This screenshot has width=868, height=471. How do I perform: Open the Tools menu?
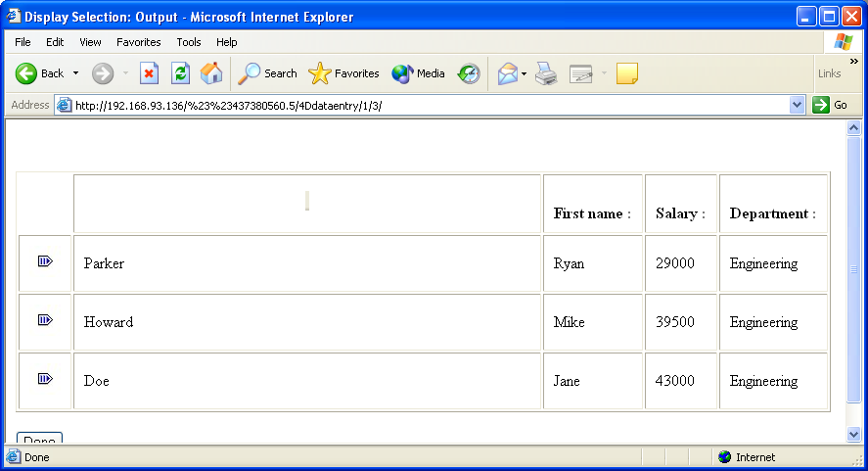[x=189, y=42]
